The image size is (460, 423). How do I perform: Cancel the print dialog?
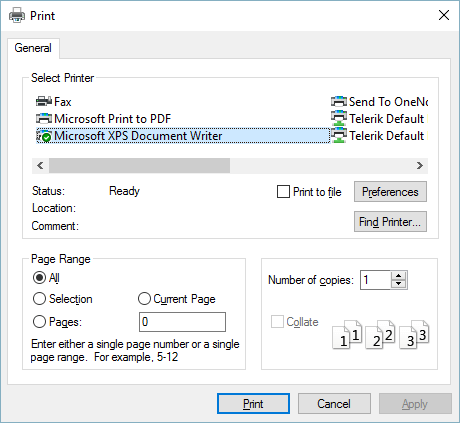coord(334,404)
